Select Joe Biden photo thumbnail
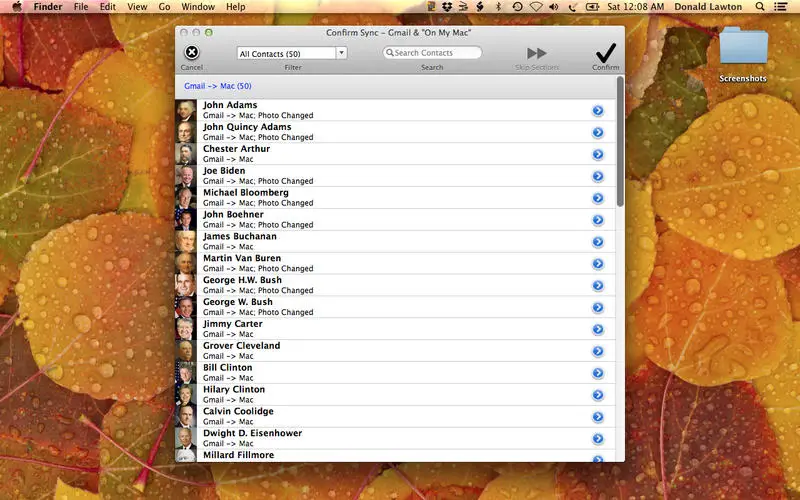This screenshot has width=800, height=500. (x=186, y=176)
